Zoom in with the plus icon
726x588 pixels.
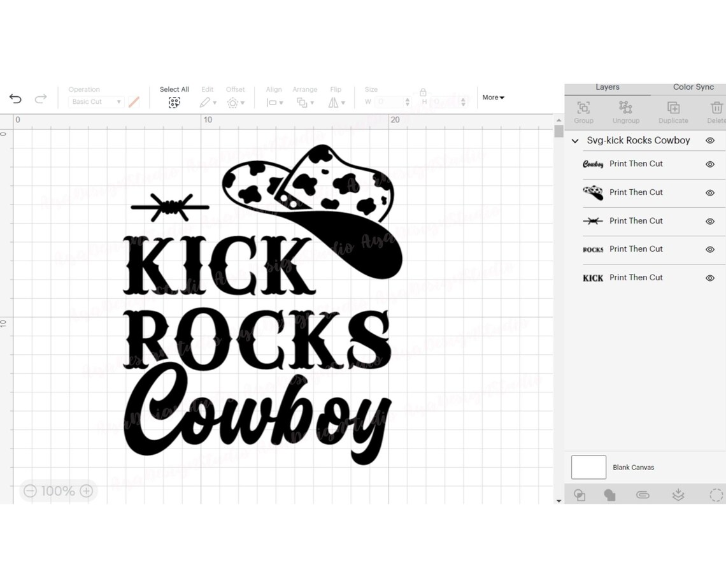pos(87,491)
